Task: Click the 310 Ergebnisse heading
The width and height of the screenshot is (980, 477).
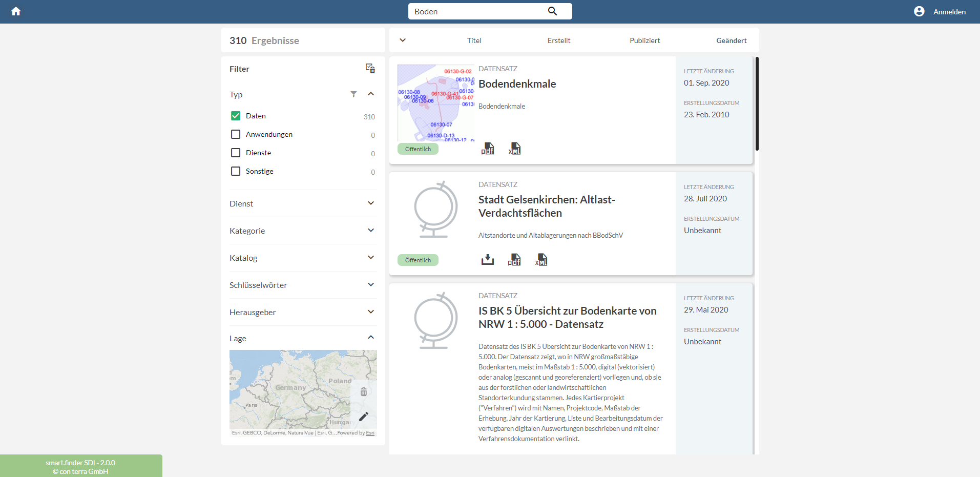Action: pos(264,40)
